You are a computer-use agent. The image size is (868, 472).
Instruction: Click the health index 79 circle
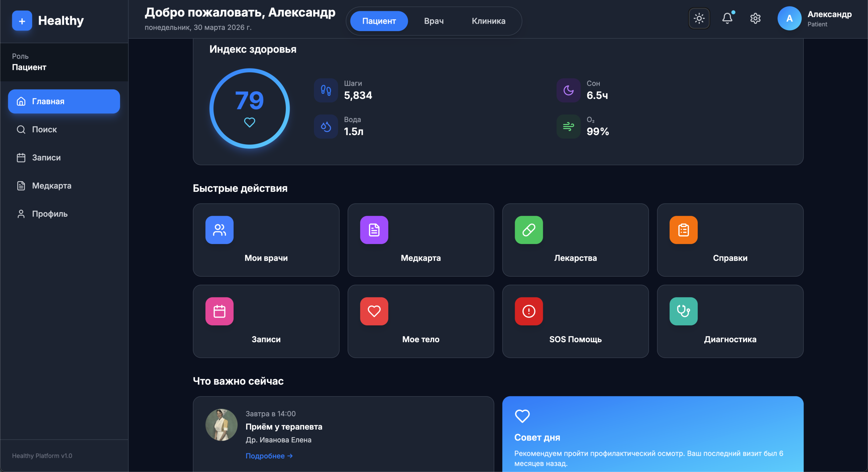point(249,108)
